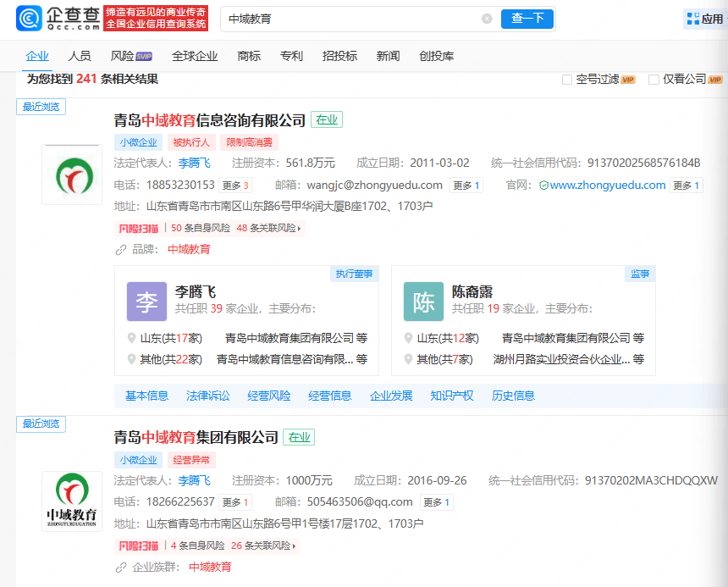Image resolution: width=728 pixels, height=587 pixels.
Task: Open the 创投库 tab
Action: (437, 56)
